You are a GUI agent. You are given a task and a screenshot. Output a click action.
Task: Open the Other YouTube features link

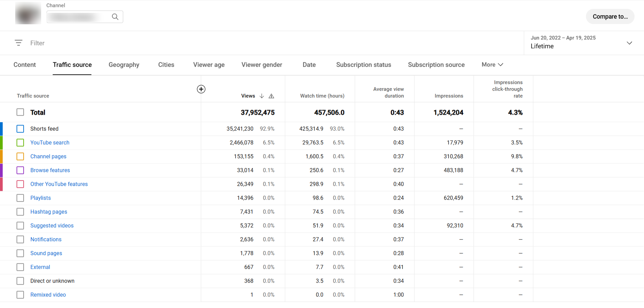[59, 184]
